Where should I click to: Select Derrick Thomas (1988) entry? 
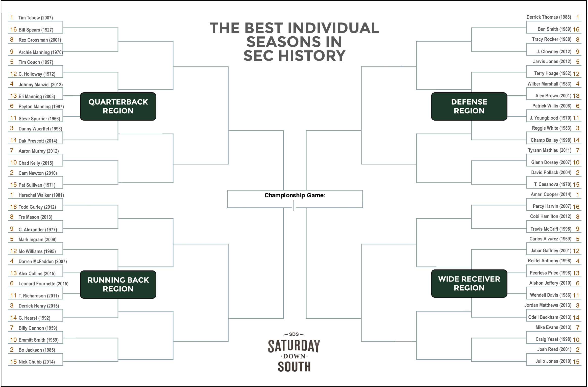coord(549,17)
